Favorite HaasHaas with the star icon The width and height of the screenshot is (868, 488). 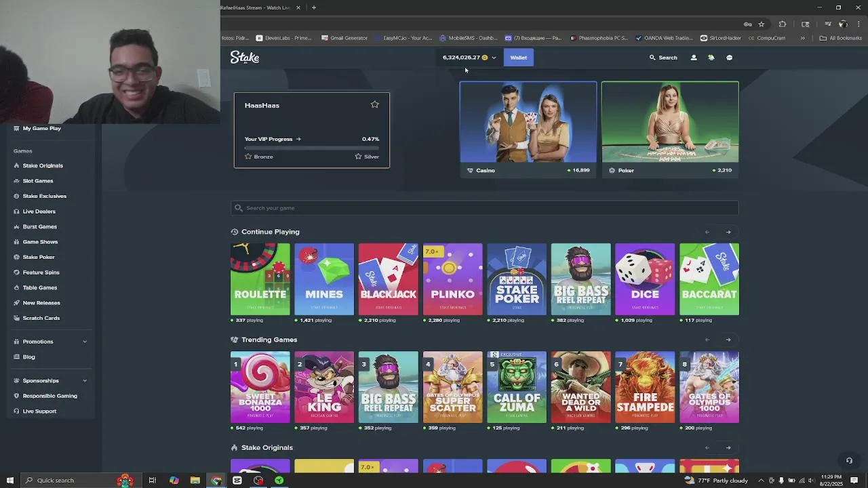point(374,104)
